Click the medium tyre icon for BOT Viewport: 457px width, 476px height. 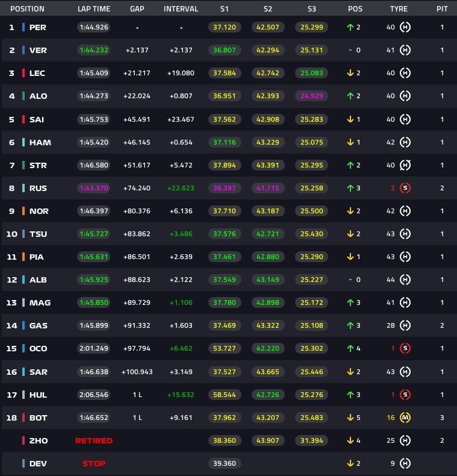click(x=405, y=418)
